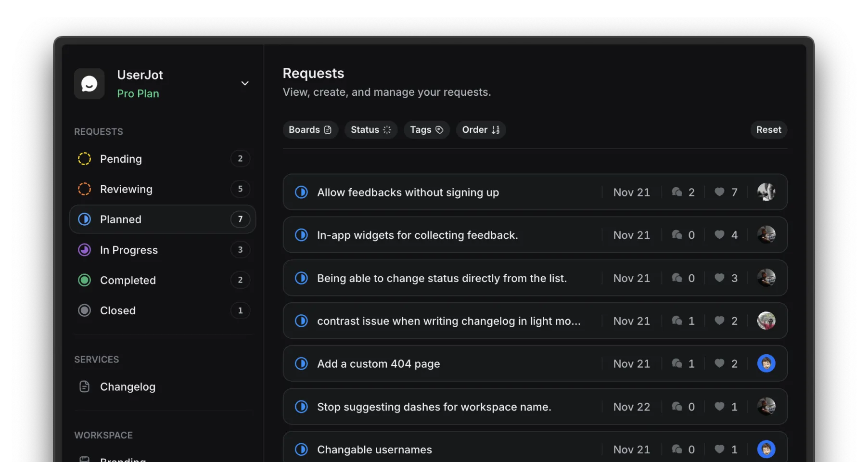Click status icon on 'Stop suggesting dashes' row

click(302, 407)
